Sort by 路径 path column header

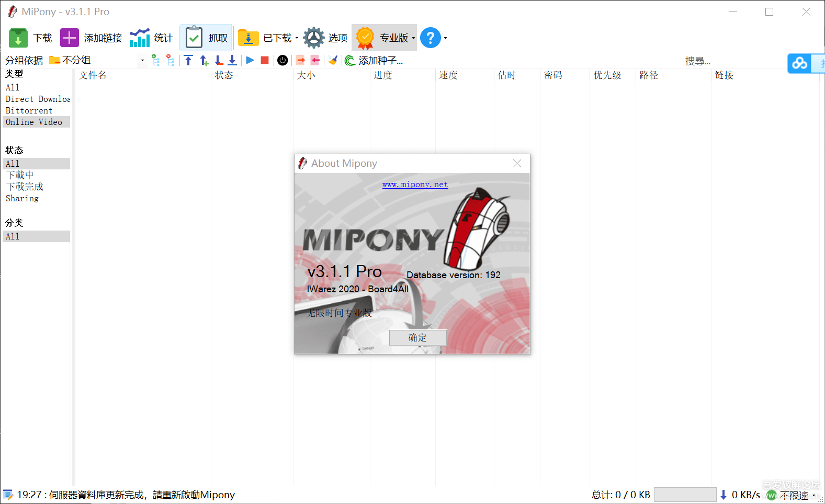pyautogui.click(x=673, y=75)
